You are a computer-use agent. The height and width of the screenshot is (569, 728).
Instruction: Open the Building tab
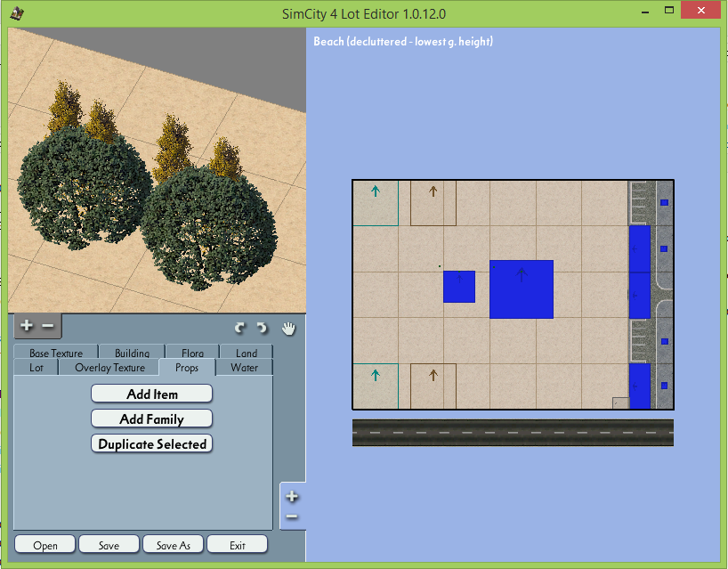(133, 352)
